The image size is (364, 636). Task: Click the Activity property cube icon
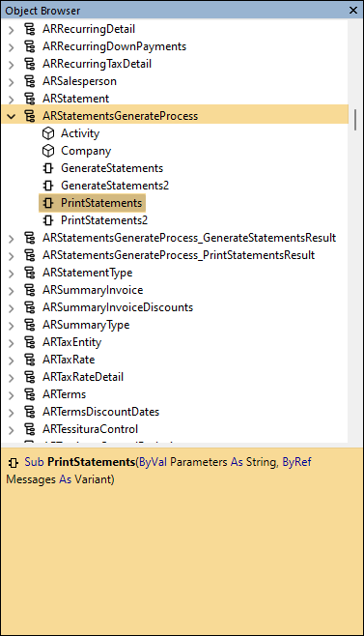pos(48,133)
